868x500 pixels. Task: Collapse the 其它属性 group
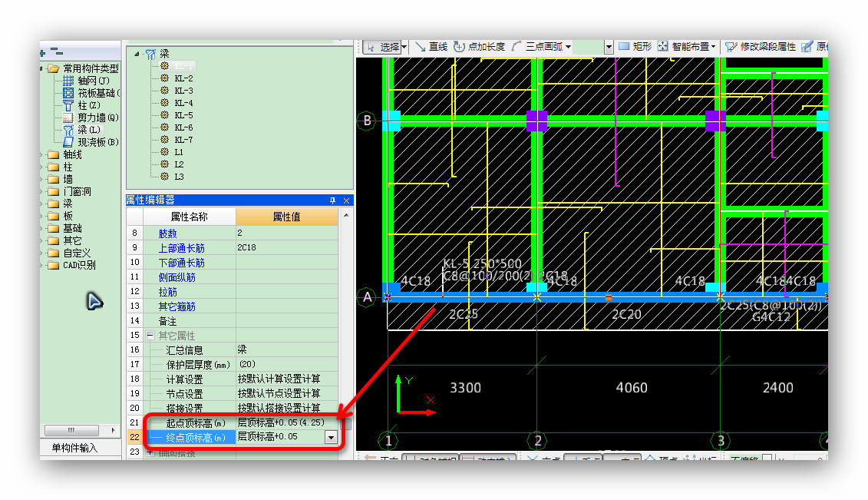150,335
